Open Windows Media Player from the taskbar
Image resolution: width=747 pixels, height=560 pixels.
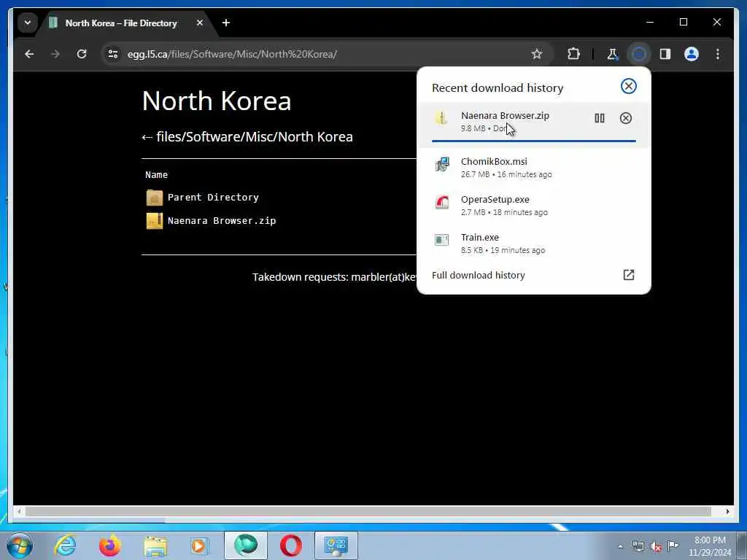pyautogui.click(x=199, y=545)
